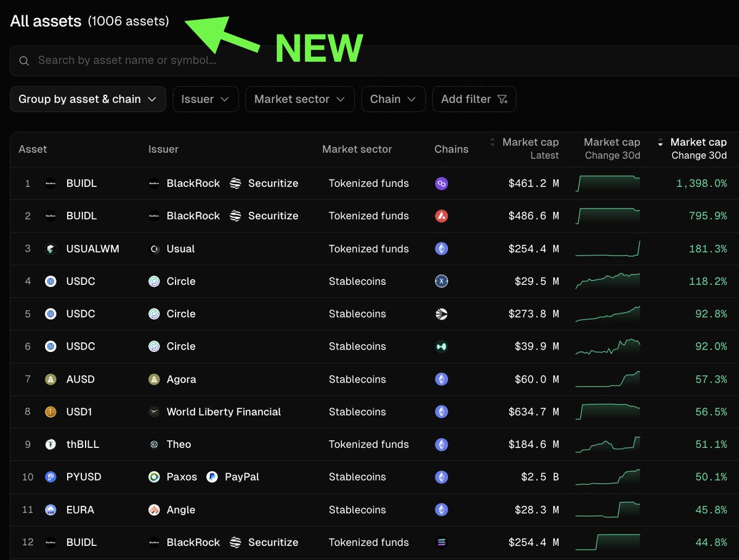
Task: Open the Group by asset & chain selector
Action: [x=87, y=99]
